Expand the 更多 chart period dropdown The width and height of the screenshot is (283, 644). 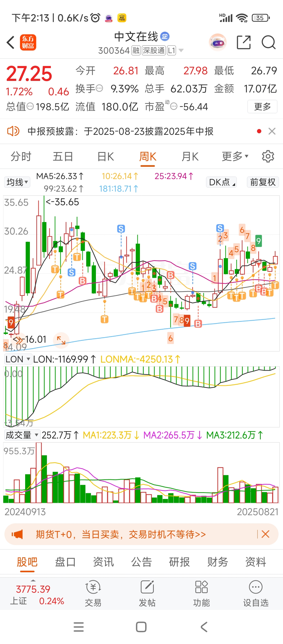tap(235, 157)
